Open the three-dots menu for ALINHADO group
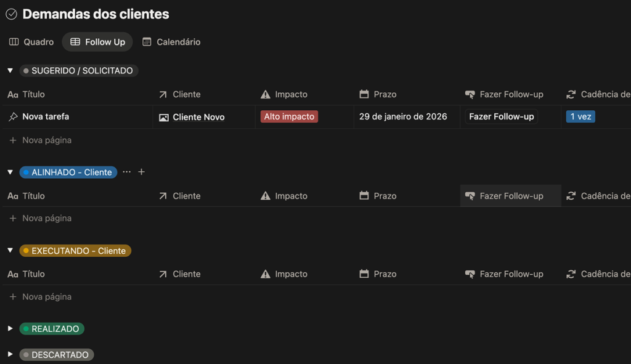631x364 pixels. pyautogui.click(x=127, y=172)
